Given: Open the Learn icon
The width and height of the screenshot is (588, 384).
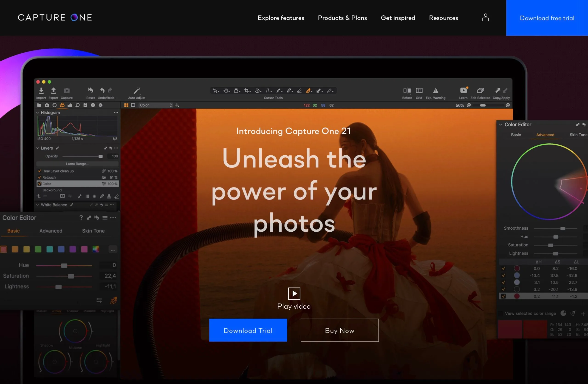Looking at the screenshot, I should (x=464, y=90).
